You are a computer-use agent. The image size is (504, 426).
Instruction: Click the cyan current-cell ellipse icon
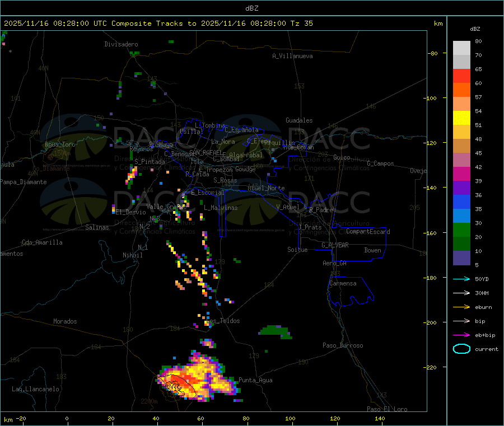pyautogui.click(x=461, y=349)
